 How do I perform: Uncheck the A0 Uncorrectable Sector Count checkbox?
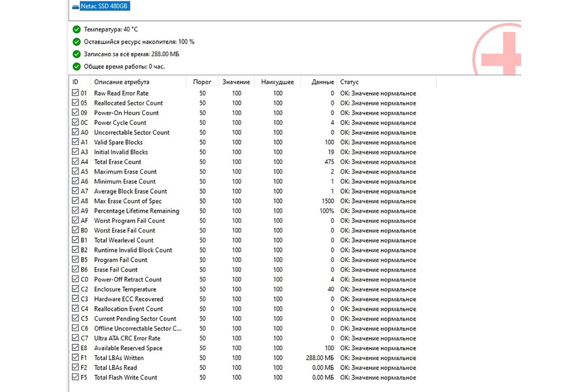pos(75,132)
